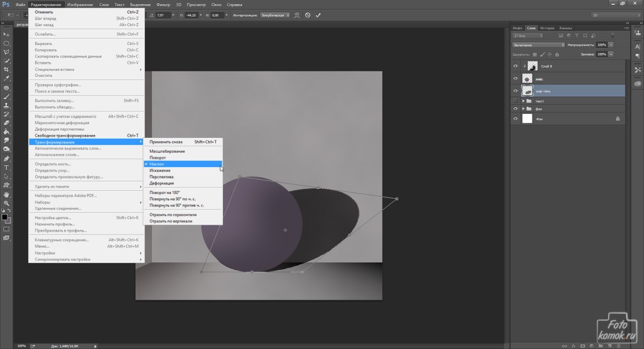This screenshot has height=349, width=644.
Task: Cancel transform with the crossed circle icon
Action: click(x=307, y=14)
